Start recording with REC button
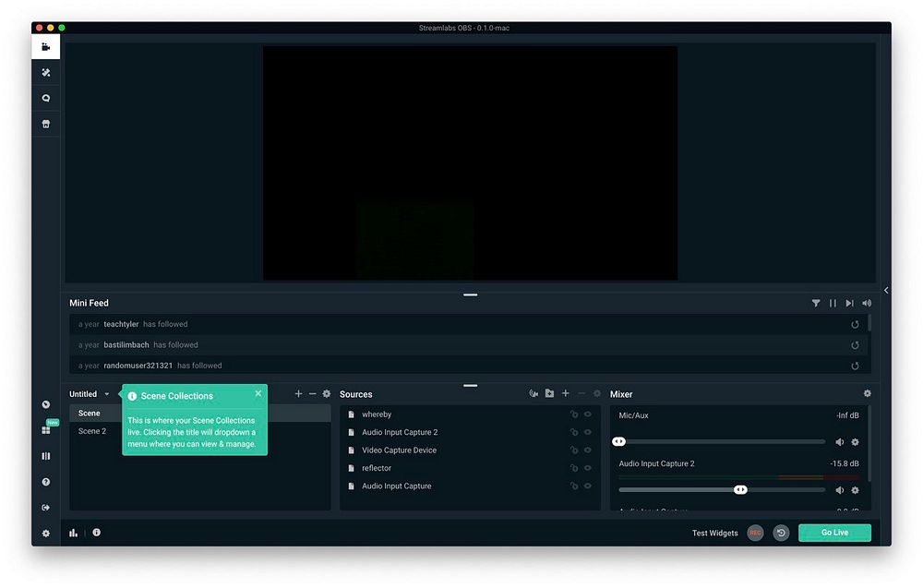The height and width of the screenshot is (588, 923). click(755, 533)
